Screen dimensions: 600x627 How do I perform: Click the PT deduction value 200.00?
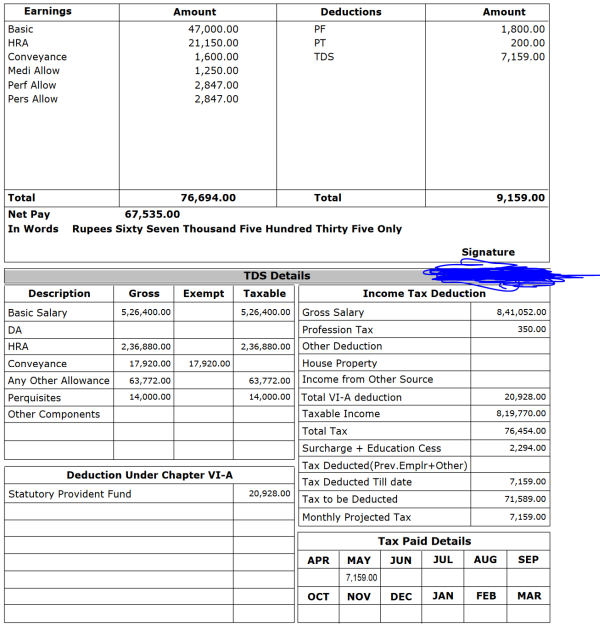point(527,44)
